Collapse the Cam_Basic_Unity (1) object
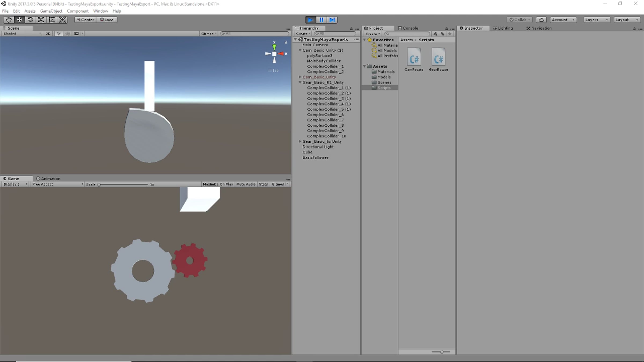 tap(300, 50)
